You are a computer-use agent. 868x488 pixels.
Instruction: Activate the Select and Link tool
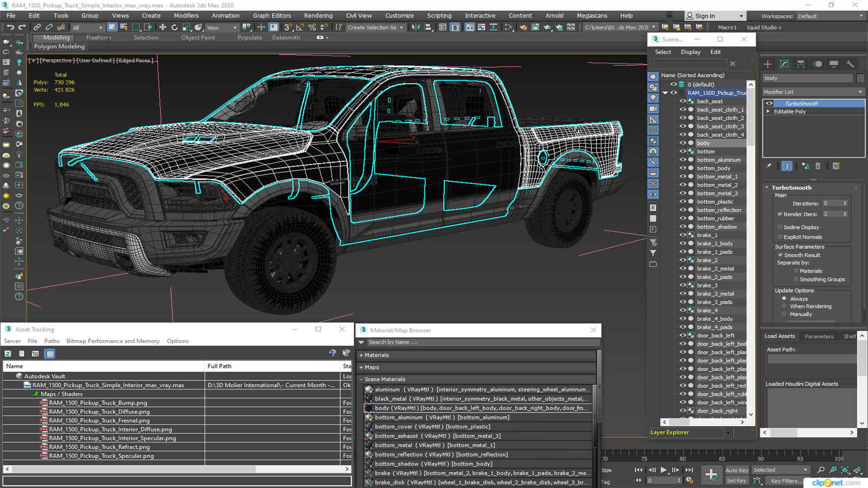coord(38,27)
